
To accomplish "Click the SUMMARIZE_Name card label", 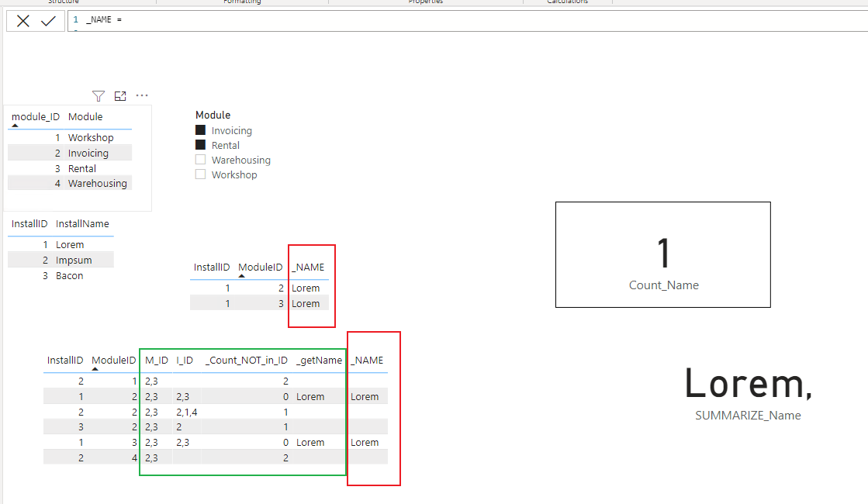I will pos(748,416).
